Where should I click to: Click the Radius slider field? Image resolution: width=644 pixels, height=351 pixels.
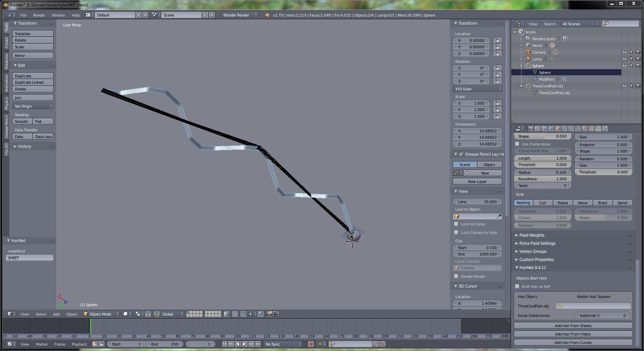543,172
